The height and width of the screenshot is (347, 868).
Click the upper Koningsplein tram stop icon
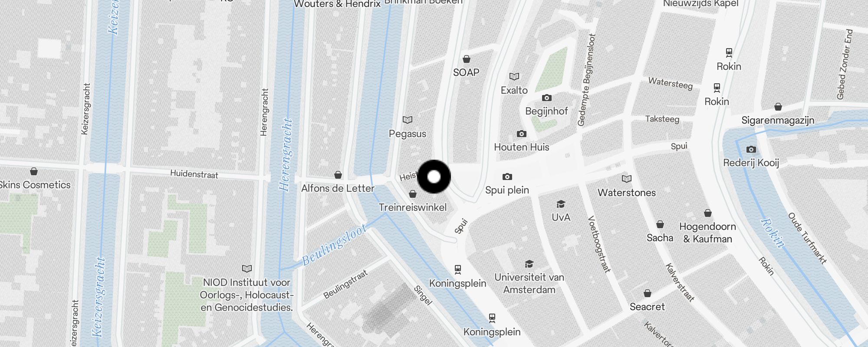click(x=458, y=270)
